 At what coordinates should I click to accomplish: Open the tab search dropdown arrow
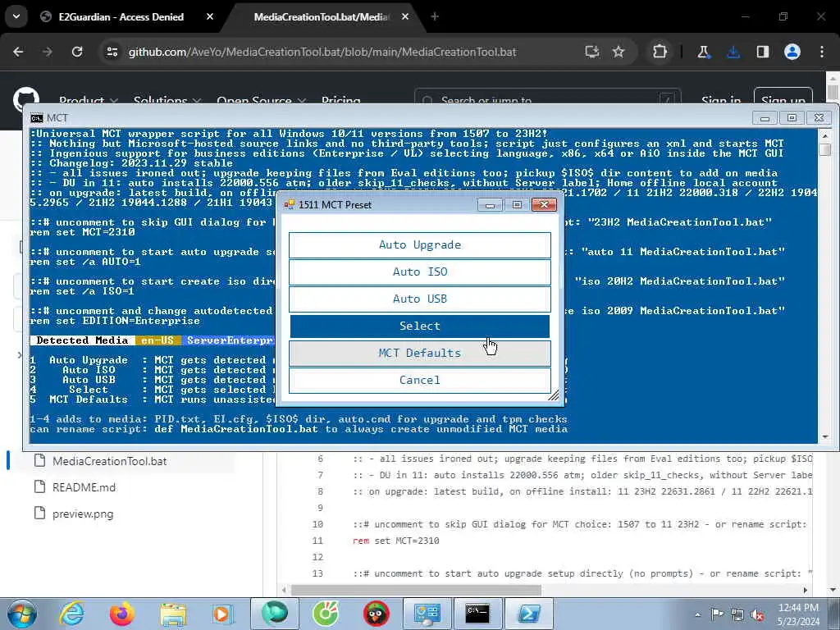tap(16, 16)
